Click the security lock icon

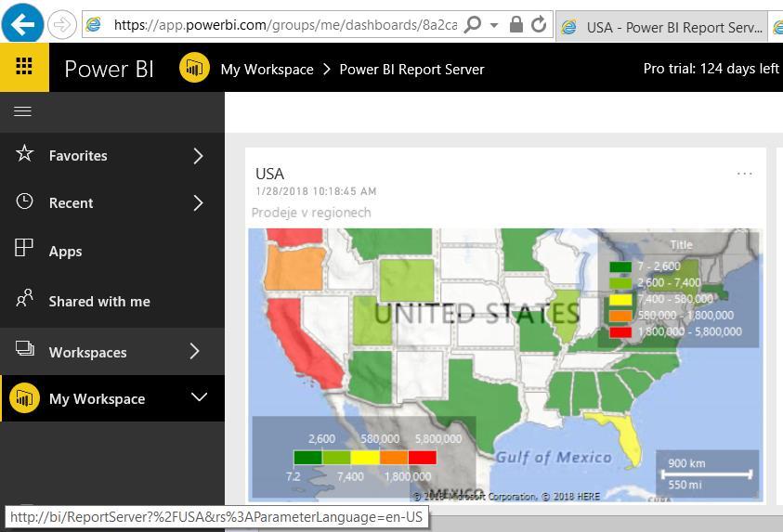(x=515, y=24)
